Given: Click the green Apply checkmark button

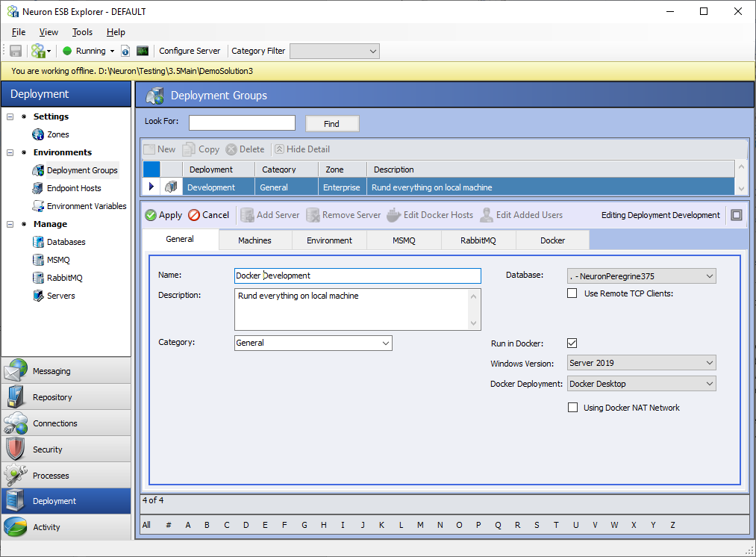Looking at the screenshot, I should [164, 215].
